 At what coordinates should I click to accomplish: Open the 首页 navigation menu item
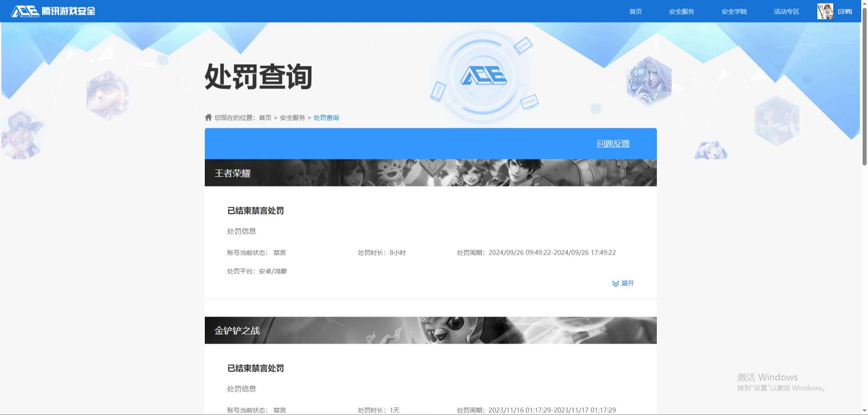[635, 11]
